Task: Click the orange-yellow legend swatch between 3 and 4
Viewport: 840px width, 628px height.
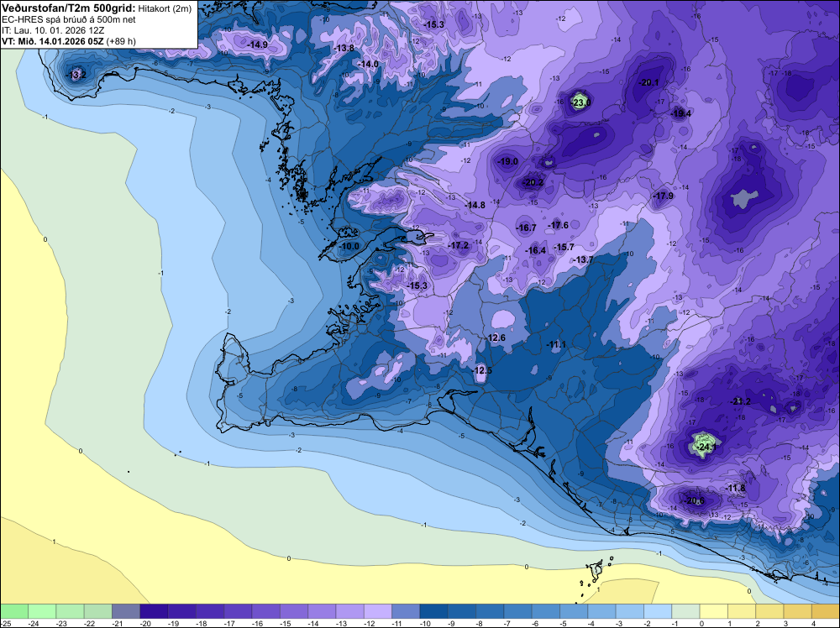Action: pyautogui.click(x=798, y=611)
